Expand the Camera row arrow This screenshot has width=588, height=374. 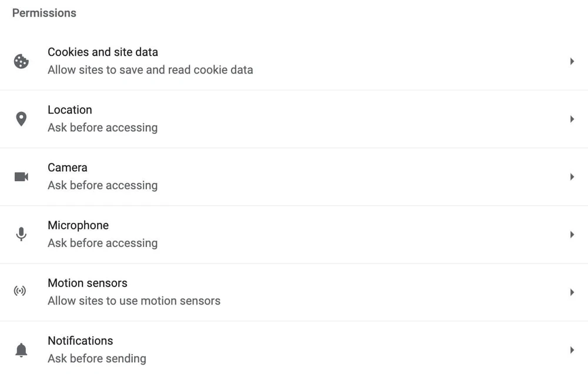point(572,176)
